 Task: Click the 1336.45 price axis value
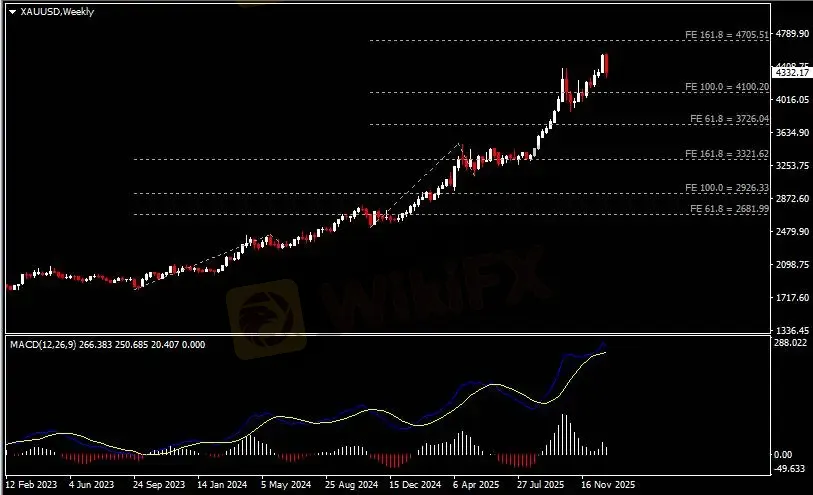792,330
